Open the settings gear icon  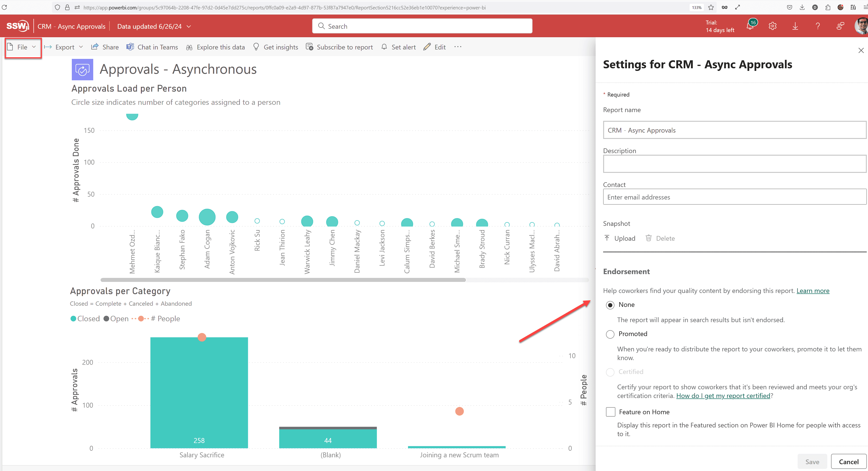(x=772, y=26)
